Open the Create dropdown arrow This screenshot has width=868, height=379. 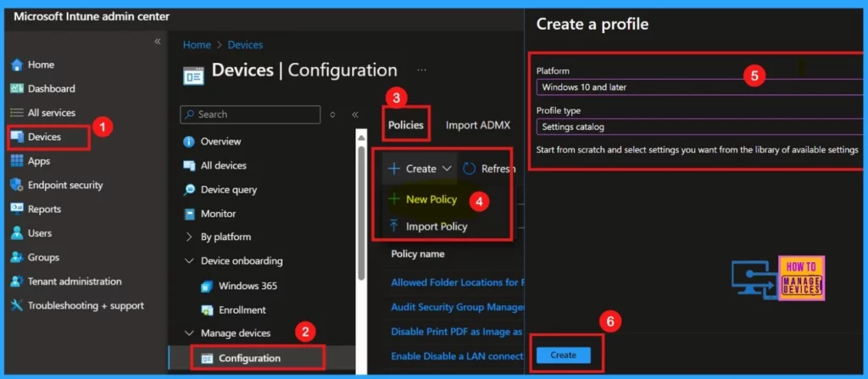(x=448, y=169)
